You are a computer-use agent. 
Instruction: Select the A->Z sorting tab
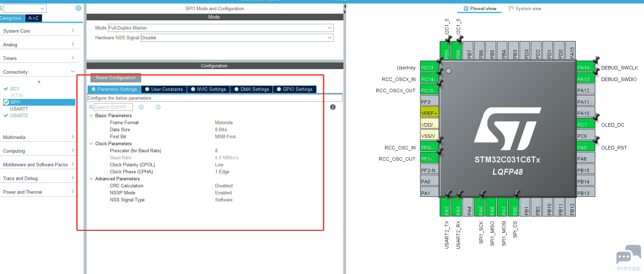pos(34,18)
